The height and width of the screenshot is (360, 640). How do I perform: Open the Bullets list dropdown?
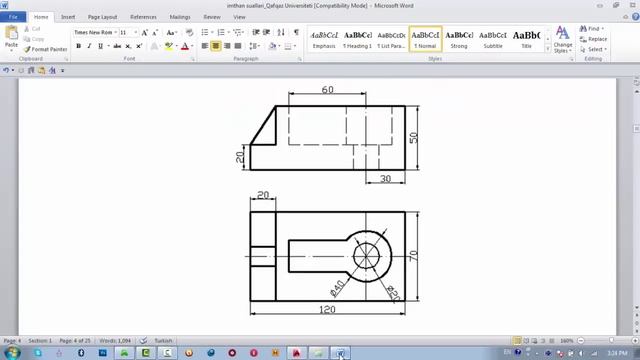pos(212,32)
